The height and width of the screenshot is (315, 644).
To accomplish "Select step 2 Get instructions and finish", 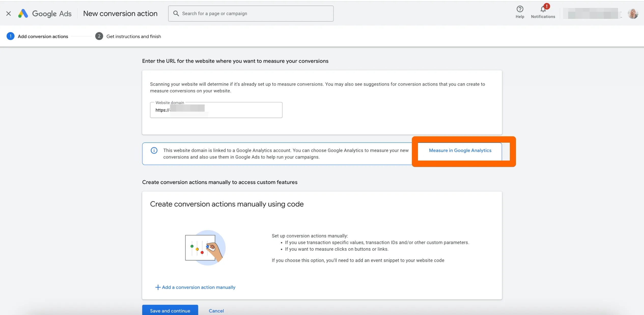I will coord(128,36).
